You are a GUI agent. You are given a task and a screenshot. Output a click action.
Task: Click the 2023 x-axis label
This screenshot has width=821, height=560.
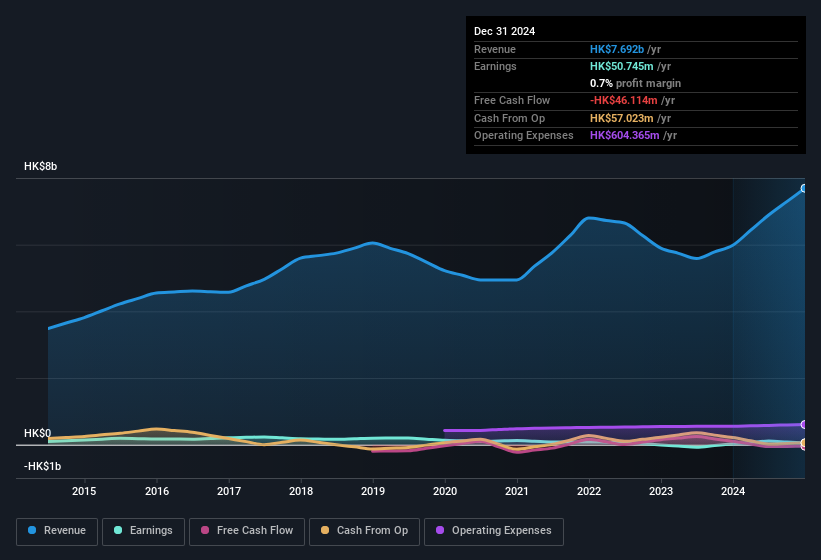[661, 491]
